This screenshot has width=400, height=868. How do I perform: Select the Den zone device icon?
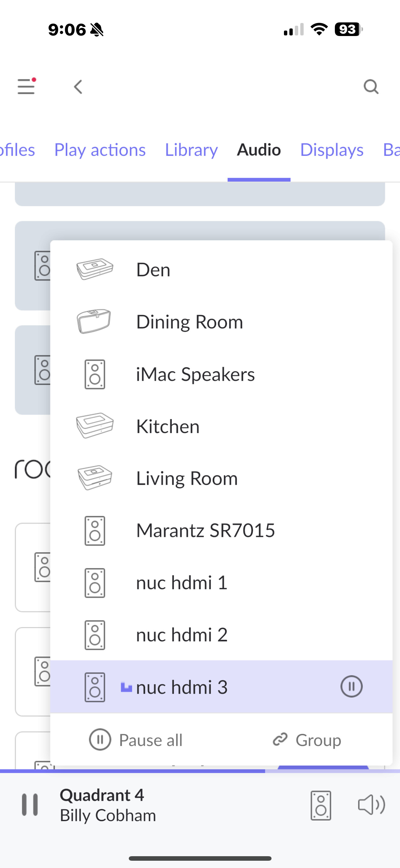pyautogui.click(x=95, y=269)
